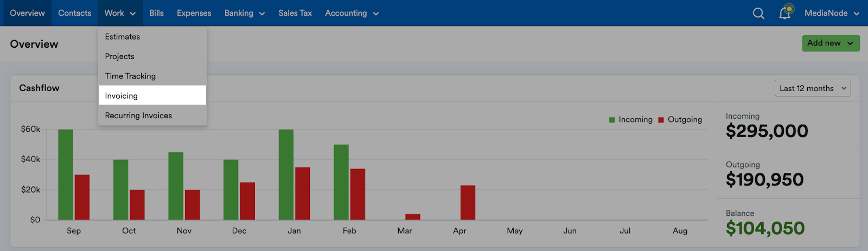Click the Cashflow panel heading
868x251 pixels.
point(39,88)
